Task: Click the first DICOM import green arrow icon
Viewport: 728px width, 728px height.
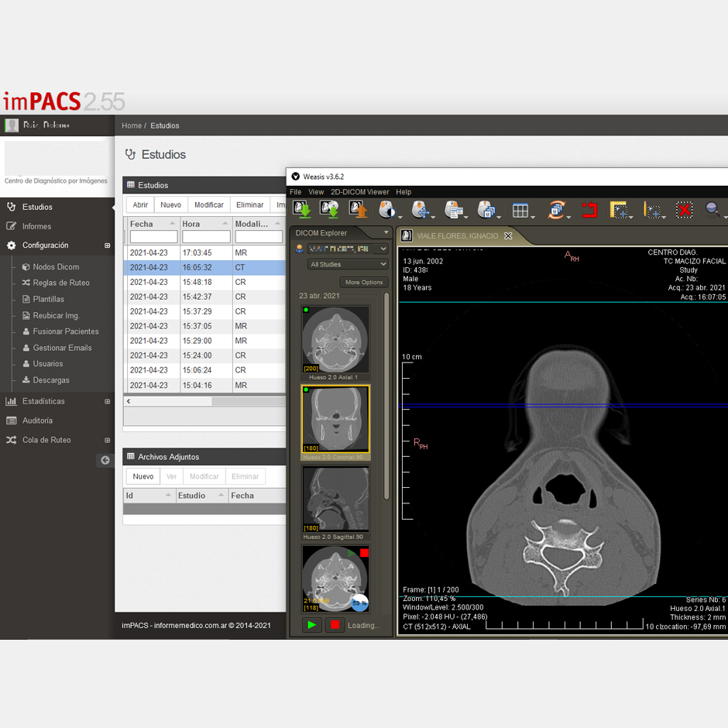Action: pos(302,210)
